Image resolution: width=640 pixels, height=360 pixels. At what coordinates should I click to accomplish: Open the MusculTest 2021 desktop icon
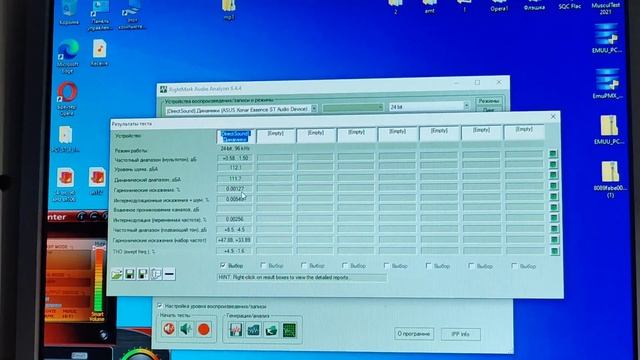pos(606,8)
